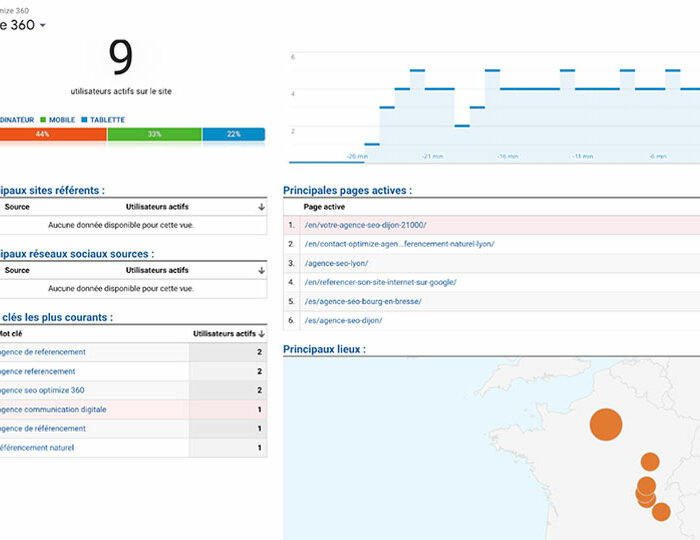Open /en/votre-agence-seo-dijon-21000/ active page link
This screenshot has height=540, width=700.
pos(365,225)
